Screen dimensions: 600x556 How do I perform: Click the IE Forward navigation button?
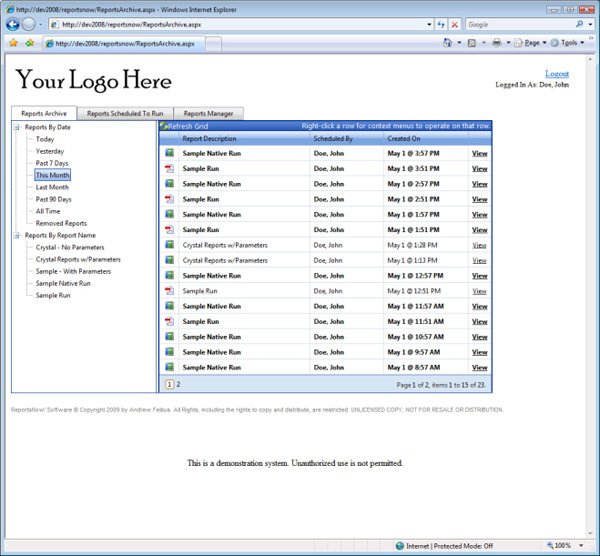28,24
